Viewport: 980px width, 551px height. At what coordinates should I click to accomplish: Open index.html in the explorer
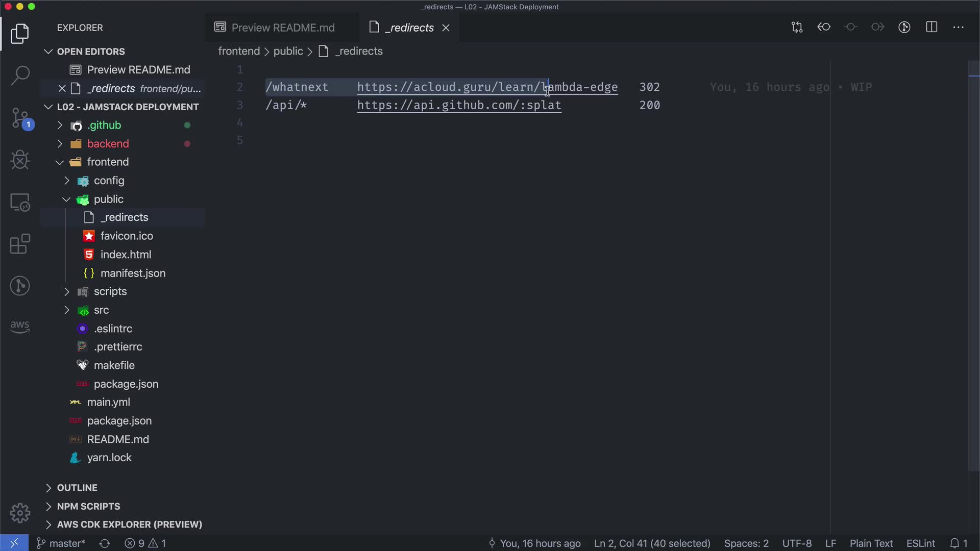pyautogui.click(x=126, y=255)
